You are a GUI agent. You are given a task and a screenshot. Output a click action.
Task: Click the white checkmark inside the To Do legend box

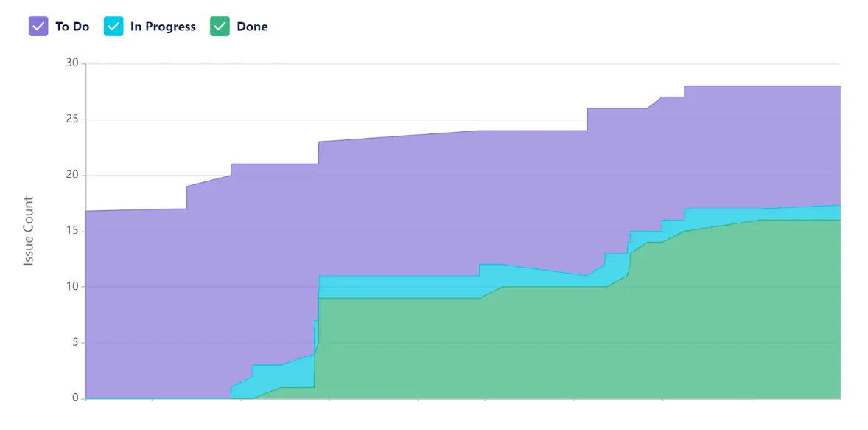click(38, 27)
